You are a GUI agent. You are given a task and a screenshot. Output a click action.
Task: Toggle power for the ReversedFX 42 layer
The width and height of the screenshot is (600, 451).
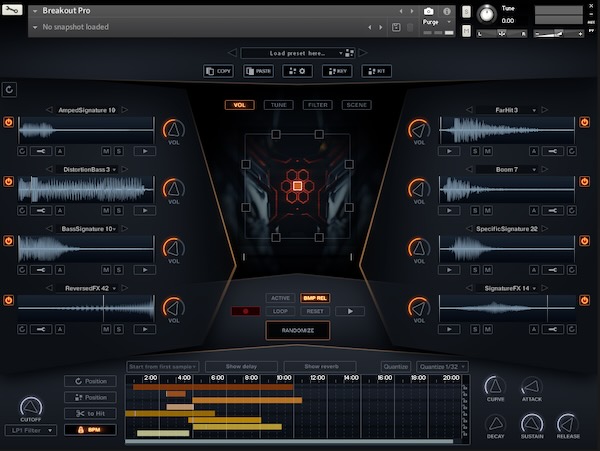[8, 300]
